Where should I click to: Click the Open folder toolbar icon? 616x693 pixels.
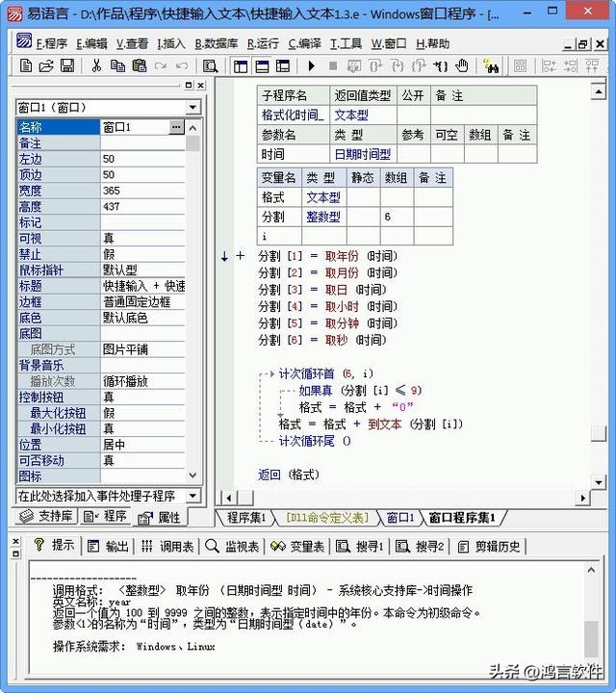point(46,65)
